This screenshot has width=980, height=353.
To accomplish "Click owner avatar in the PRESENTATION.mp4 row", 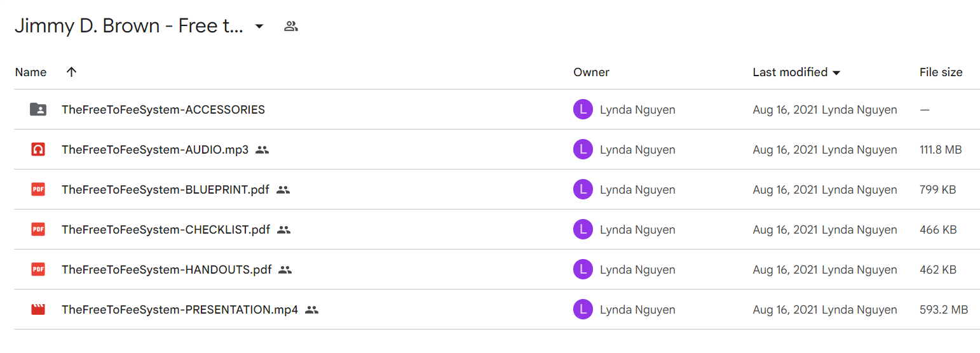I will [x=583, y=310].
